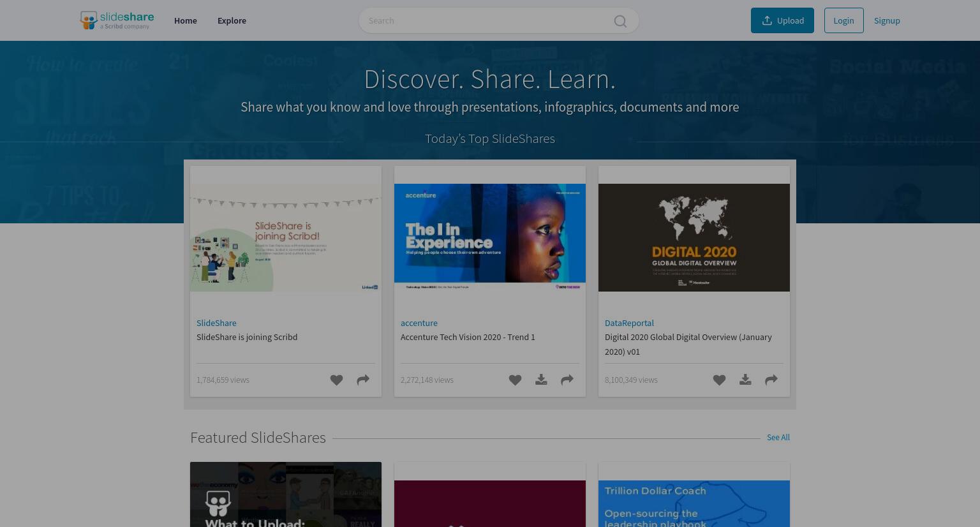Viewport: 980px width, 527px height.
Task: Click the Login button
Action: tap(843, 20)
